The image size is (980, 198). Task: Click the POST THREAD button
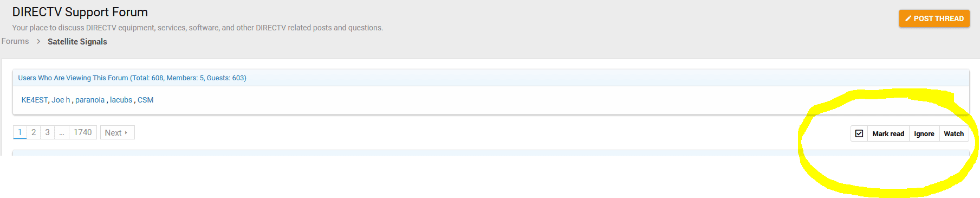point(934,18)
